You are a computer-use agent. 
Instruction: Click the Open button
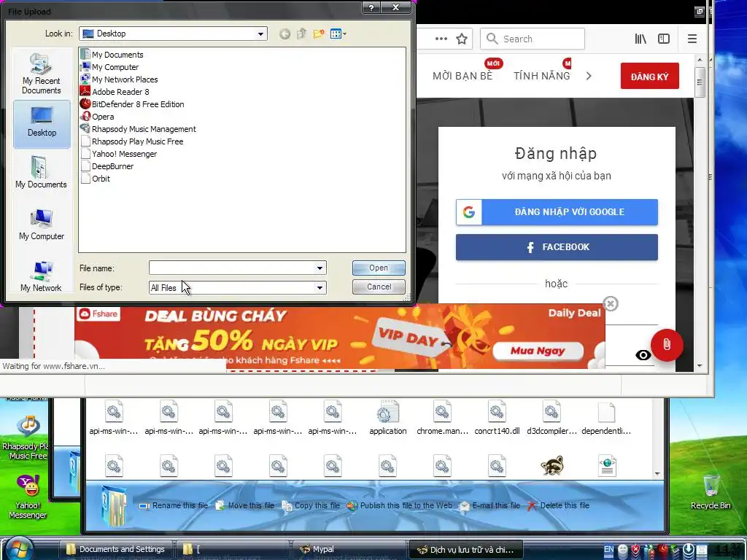point(379,268)
